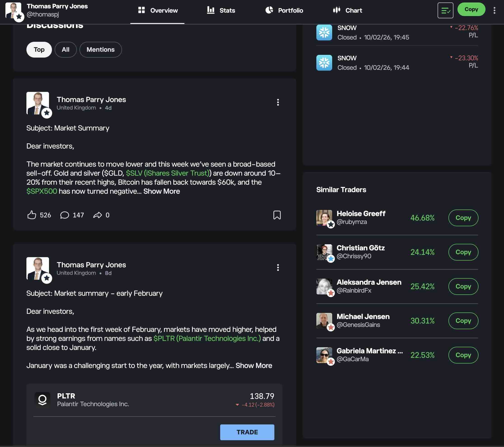
Task: Open Christian Götz profile avatar
Action: (x=324, y=252)
